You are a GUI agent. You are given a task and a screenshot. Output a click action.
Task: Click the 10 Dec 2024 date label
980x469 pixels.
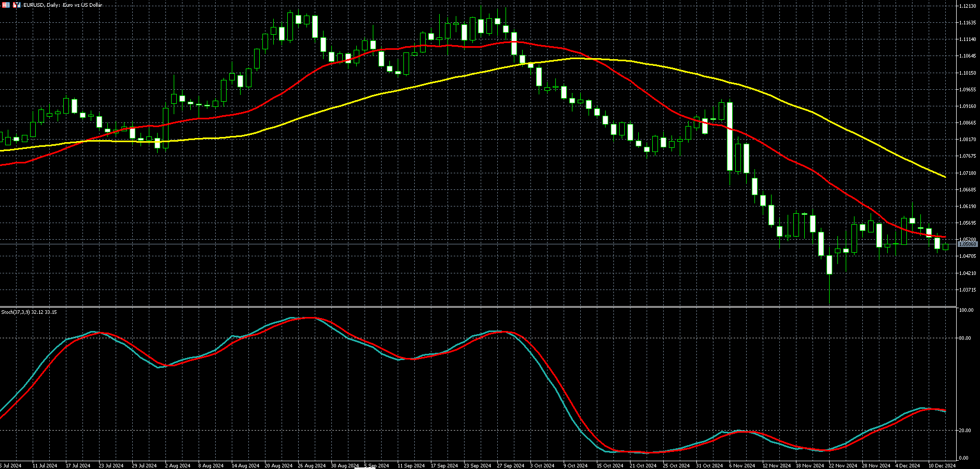click(942, 465)
